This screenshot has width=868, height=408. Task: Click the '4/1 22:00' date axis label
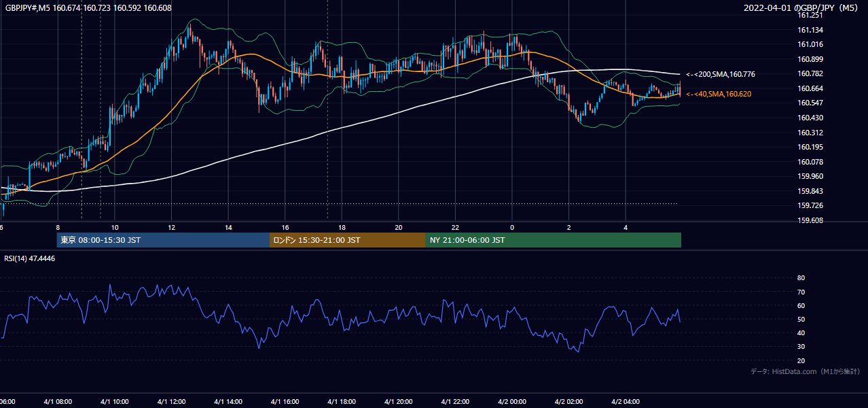455,402
